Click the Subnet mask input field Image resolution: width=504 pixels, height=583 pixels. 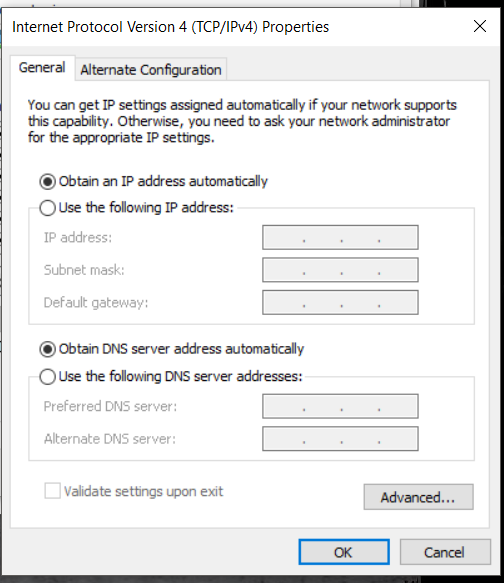pos(340,270)
